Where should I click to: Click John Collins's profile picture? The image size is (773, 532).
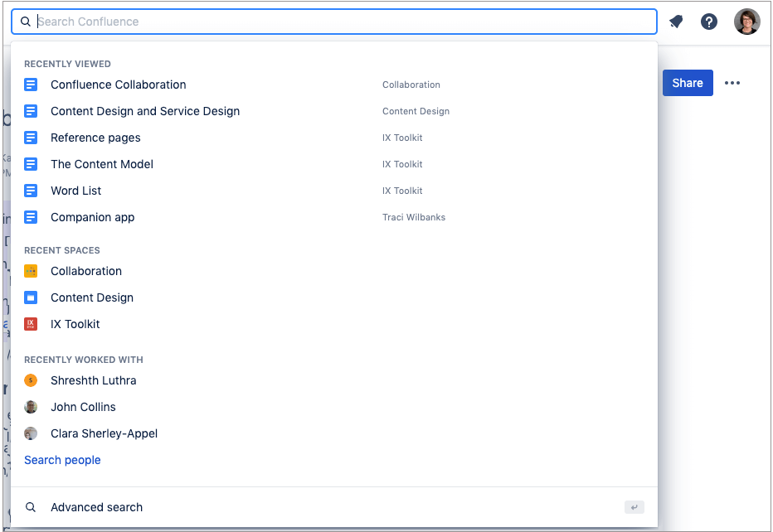[x=32, y=406]
